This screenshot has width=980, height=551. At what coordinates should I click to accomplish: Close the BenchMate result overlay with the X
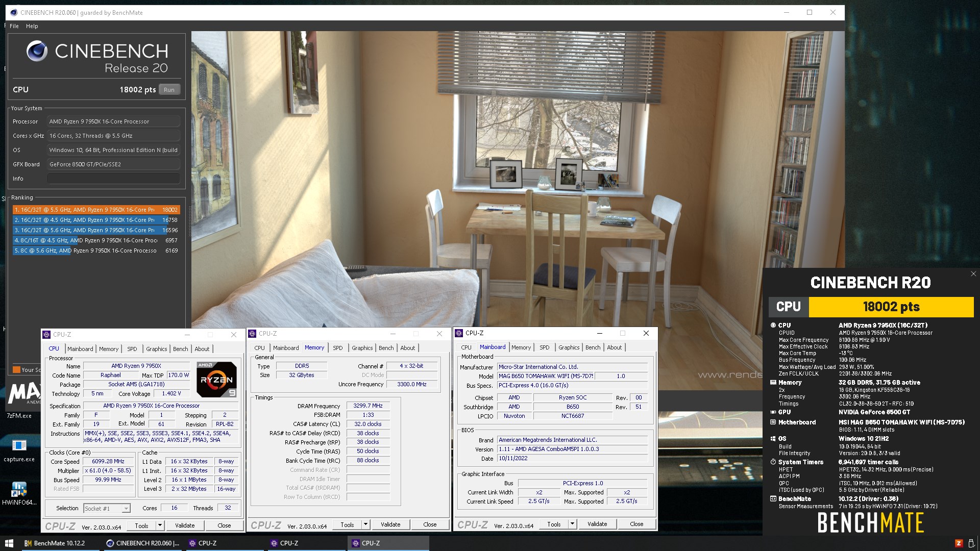(973, 274)
